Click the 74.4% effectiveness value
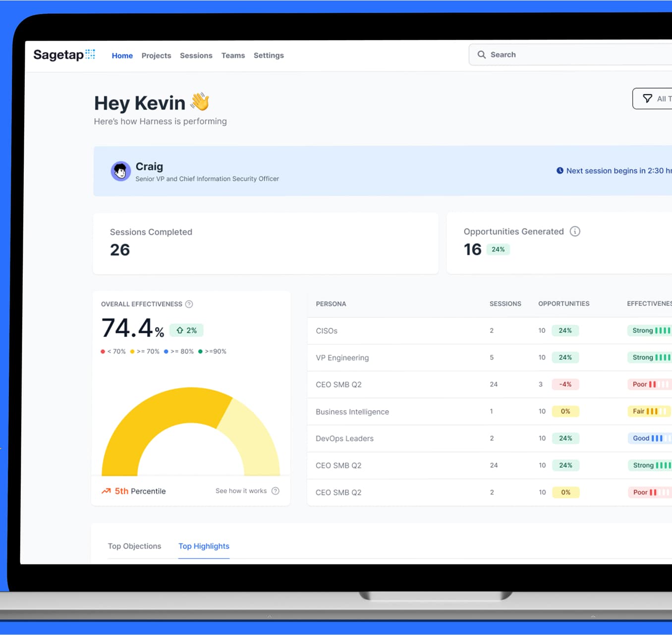Viewport: 672px width, 635px height. tap(132, 328)
